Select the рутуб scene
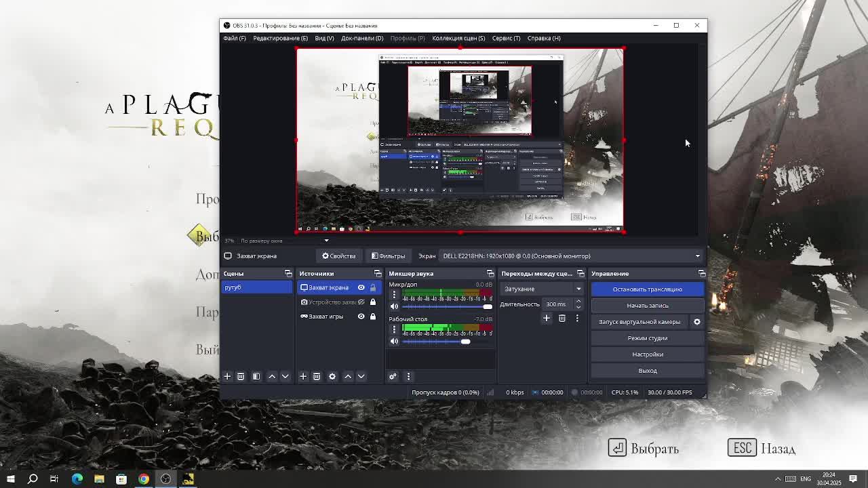 click(x=257, y=287)
